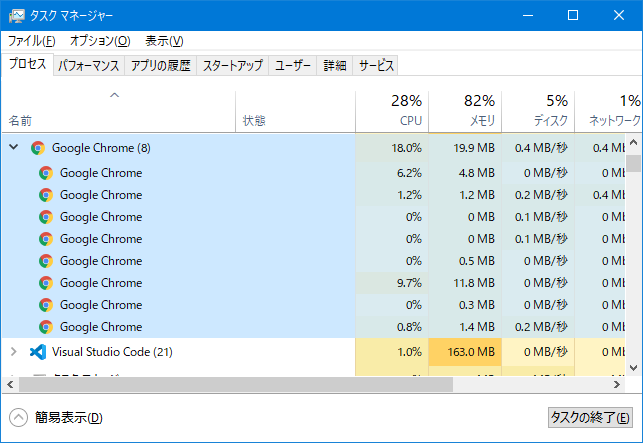Screen dimensions: 643x443
Task: Switch to the スタートアップ tab
Action: 233,66
